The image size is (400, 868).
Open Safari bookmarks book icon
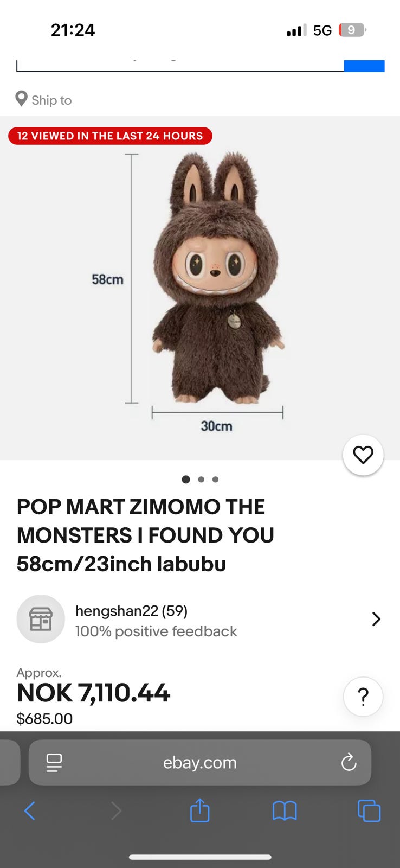coord(285,811)
